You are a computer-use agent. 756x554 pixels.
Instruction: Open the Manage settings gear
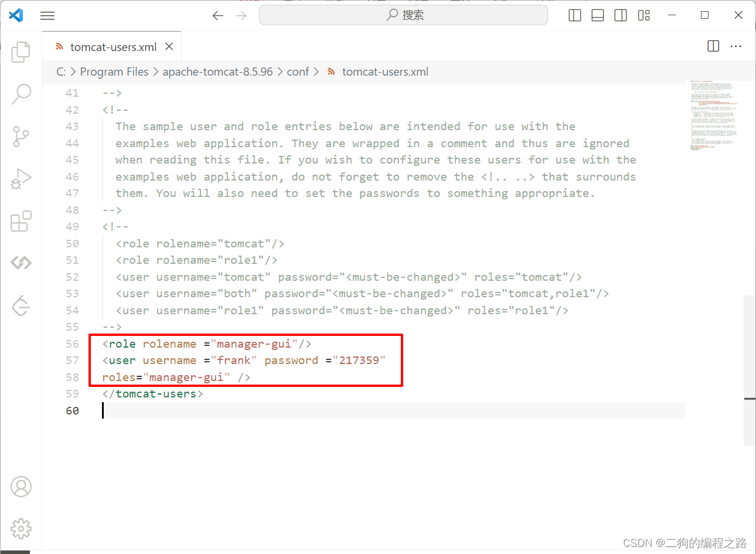21,528
